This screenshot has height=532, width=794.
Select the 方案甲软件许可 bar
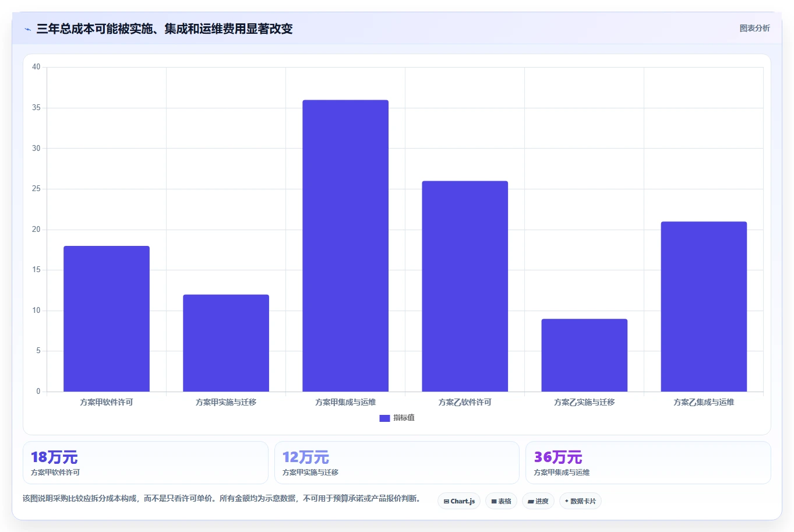(107, 319)
